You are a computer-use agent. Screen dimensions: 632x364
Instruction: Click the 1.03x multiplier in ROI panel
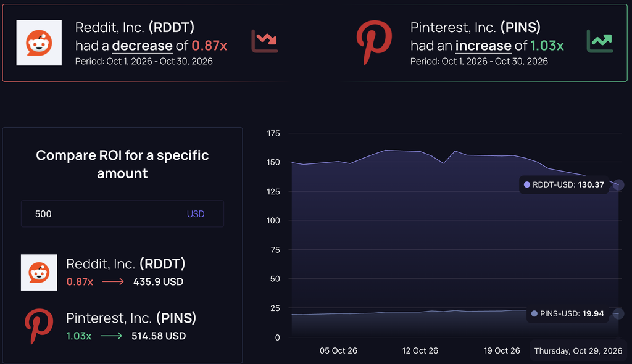78,336
